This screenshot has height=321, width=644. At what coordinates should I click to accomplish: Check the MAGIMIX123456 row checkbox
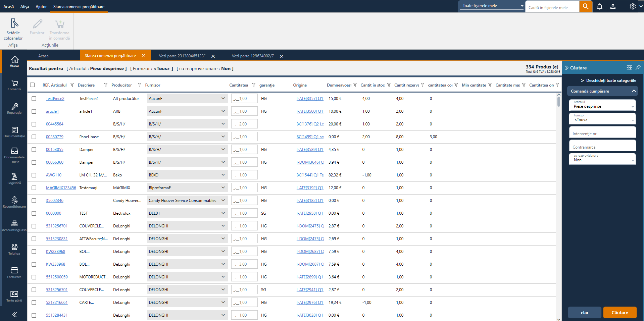coord(34,188)
